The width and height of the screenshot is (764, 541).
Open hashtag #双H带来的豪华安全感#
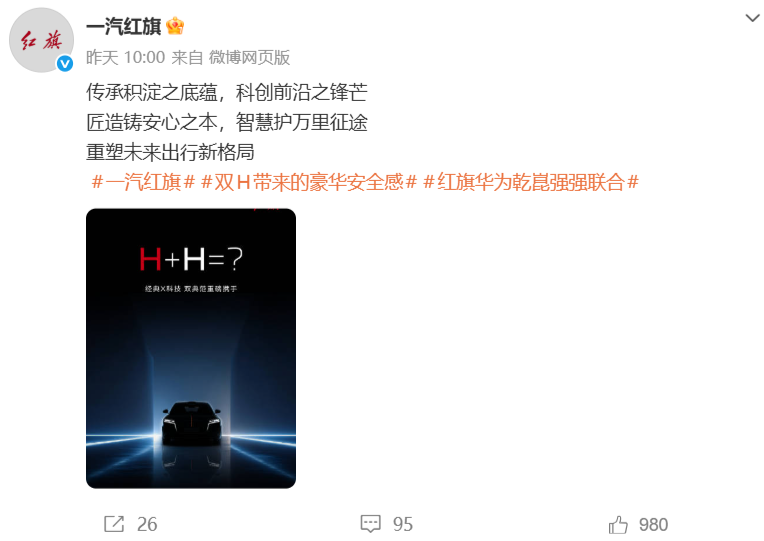[x=309, y=182]
